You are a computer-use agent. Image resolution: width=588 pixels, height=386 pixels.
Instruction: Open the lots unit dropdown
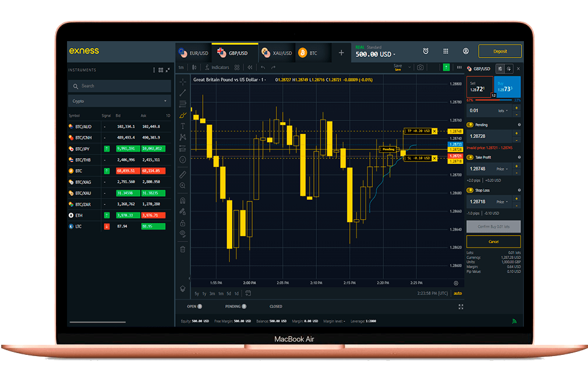(503, 110)
